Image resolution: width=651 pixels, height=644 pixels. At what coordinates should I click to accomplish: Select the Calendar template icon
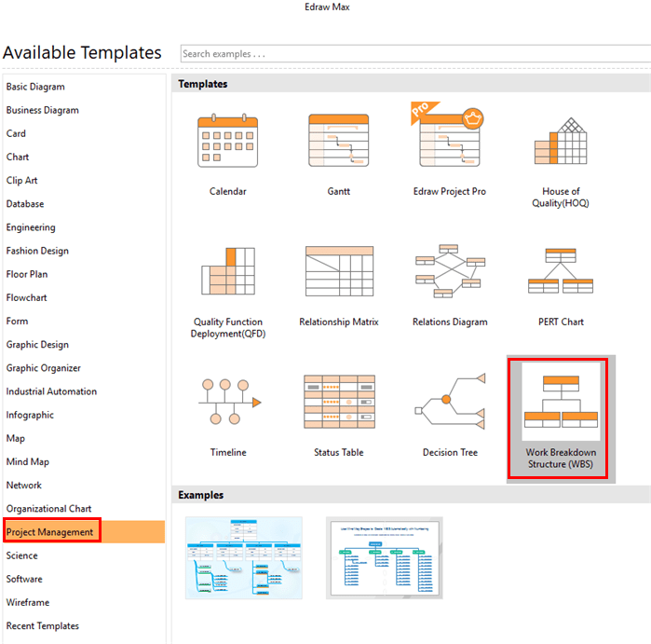pos(227,140)
